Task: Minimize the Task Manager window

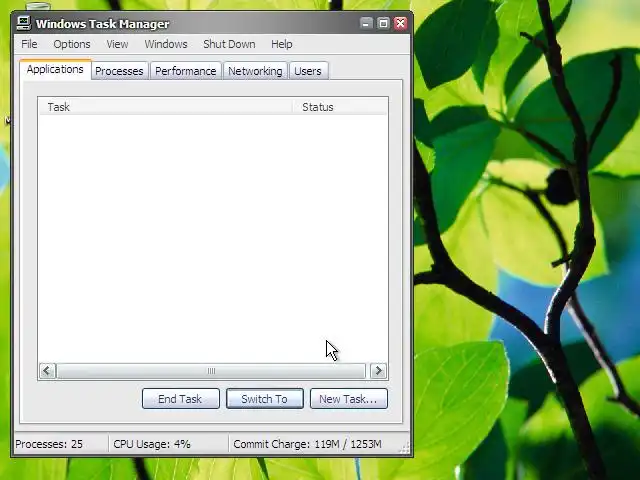Action: tap(366, 23)
